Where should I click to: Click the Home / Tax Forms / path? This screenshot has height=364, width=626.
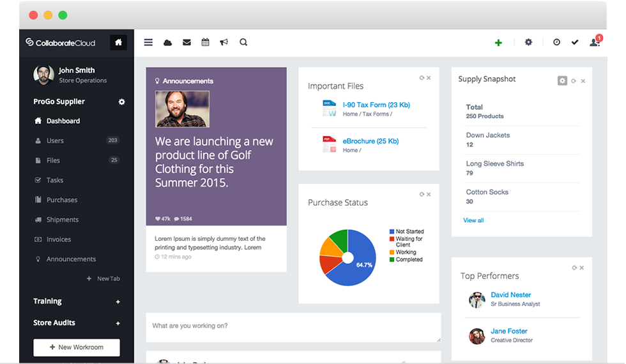[367, 114]
